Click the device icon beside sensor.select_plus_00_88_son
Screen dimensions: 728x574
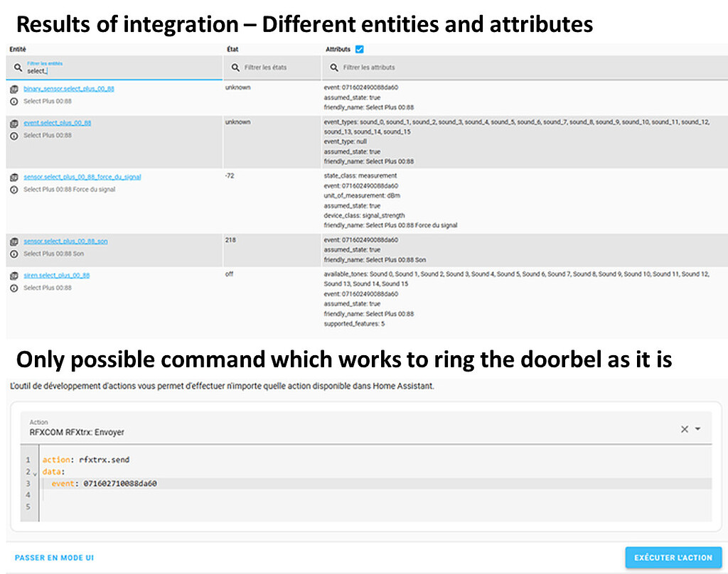coord(13,241)
